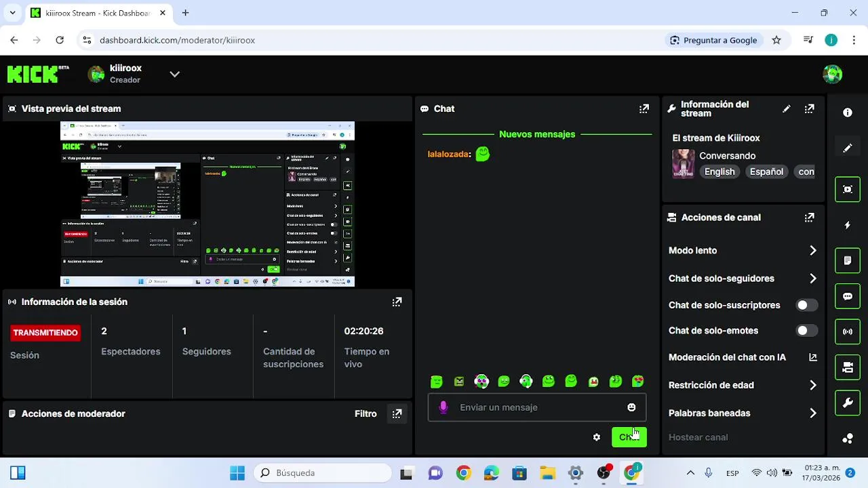Image resolution: width=868 pixels, height=488 pixels.
Task: Click the purple microphone icon in chat input
Action: 443,407
